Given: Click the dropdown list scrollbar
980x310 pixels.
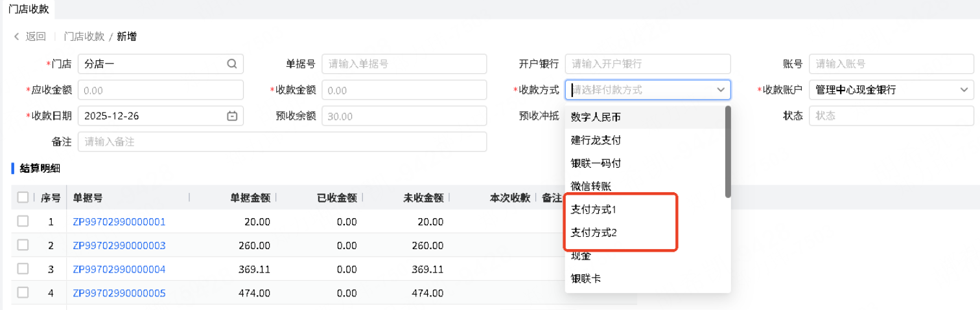Looking at the screenshot, I should (x=728, y=152).
